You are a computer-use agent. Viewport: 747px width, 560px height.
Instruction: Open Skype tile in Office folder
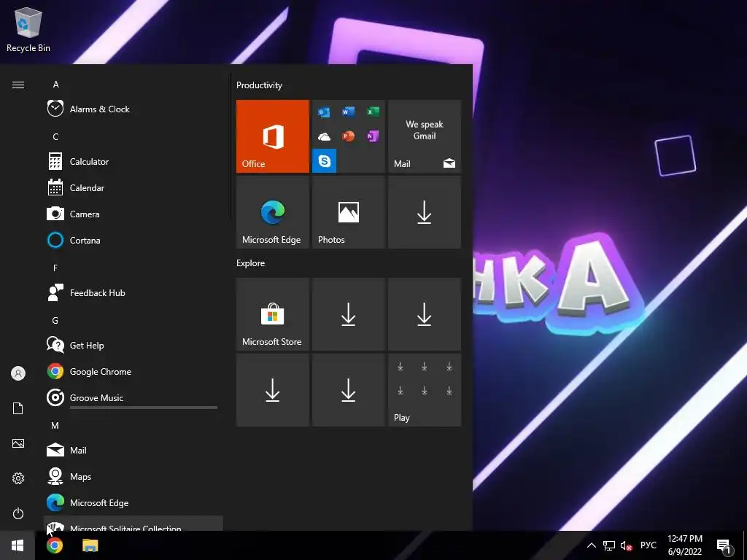coord(325,160)
